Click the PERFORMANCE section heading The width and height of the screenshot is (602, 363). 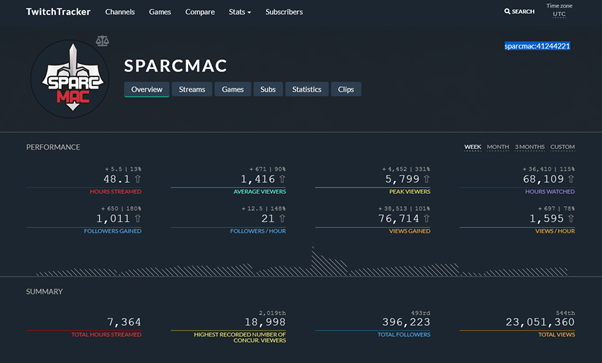point(53,147)
